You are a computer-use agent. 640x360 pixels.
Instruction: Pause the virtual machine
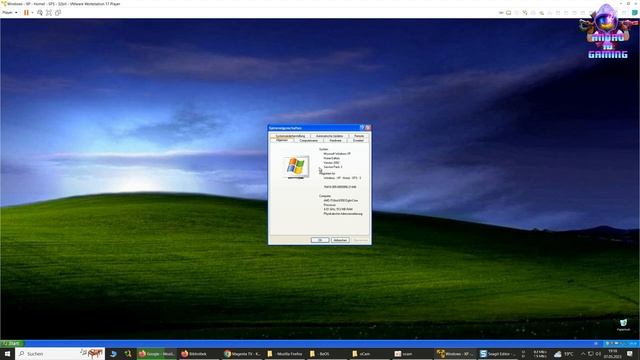point(26,13)
